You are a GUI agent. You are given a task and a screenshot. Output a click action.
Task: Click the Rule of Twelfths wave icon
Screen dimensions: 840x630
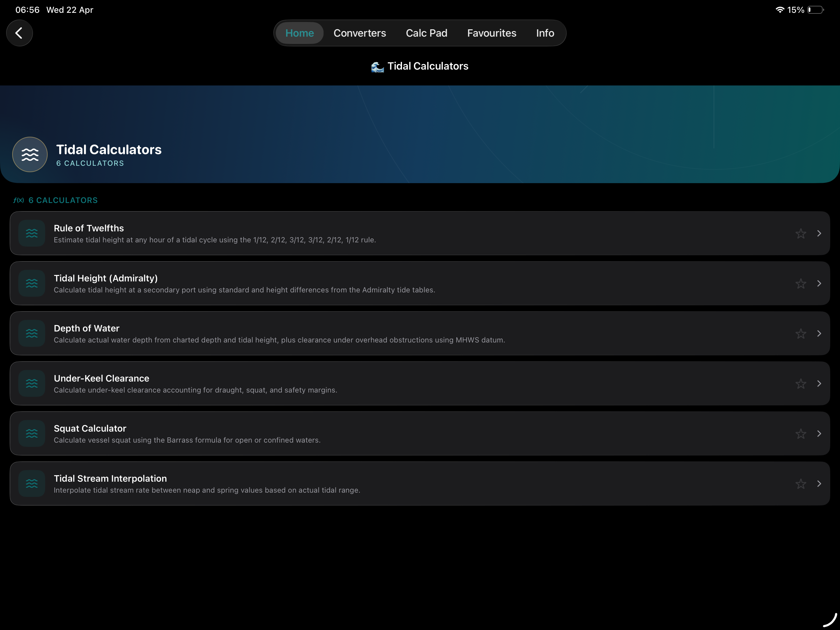pyautogui.click(x=32, y=234)
